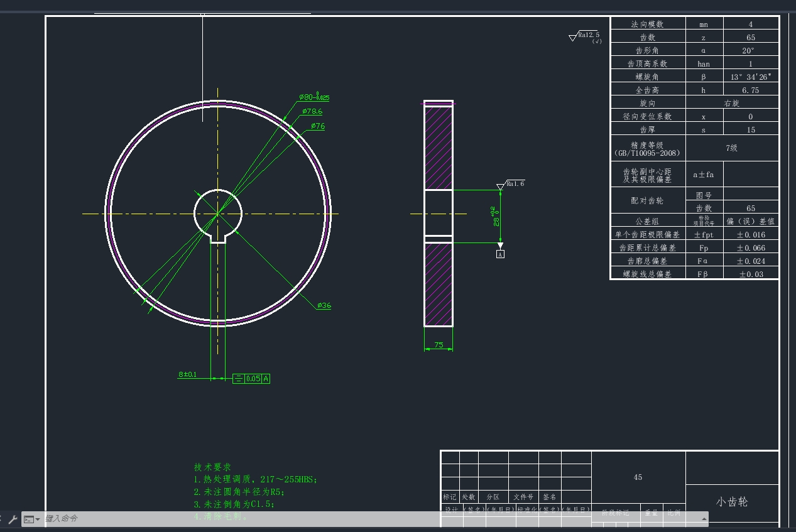Image resolution: width=796 pixels, height=532 pixels.
Task: Open the command line customize wrench
Action: (13, 519)
